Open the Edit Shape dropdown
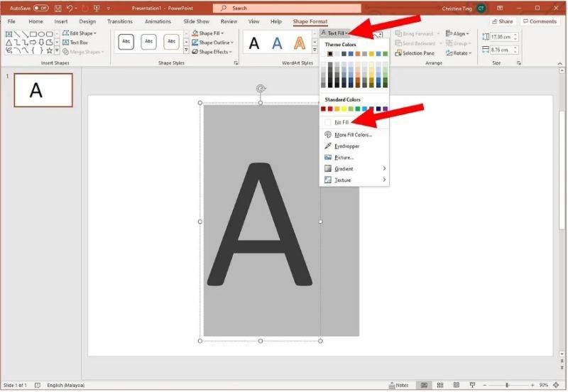568x392 pixels. [80, 33]
